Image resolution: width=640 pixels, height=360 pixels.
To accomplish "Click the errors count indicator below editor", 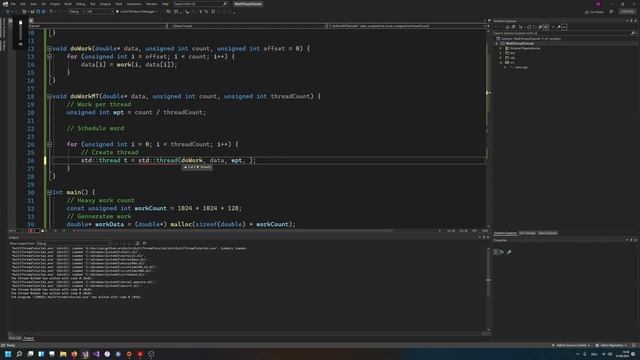I will (x=33, y=231).
